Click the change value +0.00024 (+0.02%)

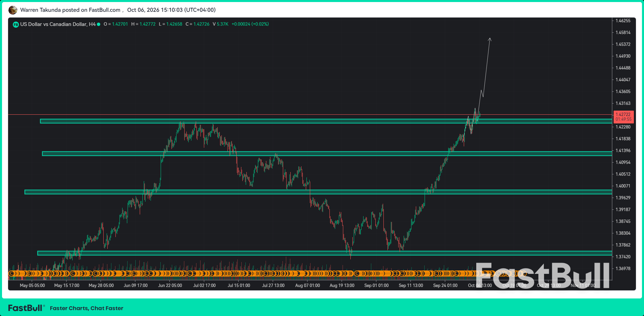[250, 24]
